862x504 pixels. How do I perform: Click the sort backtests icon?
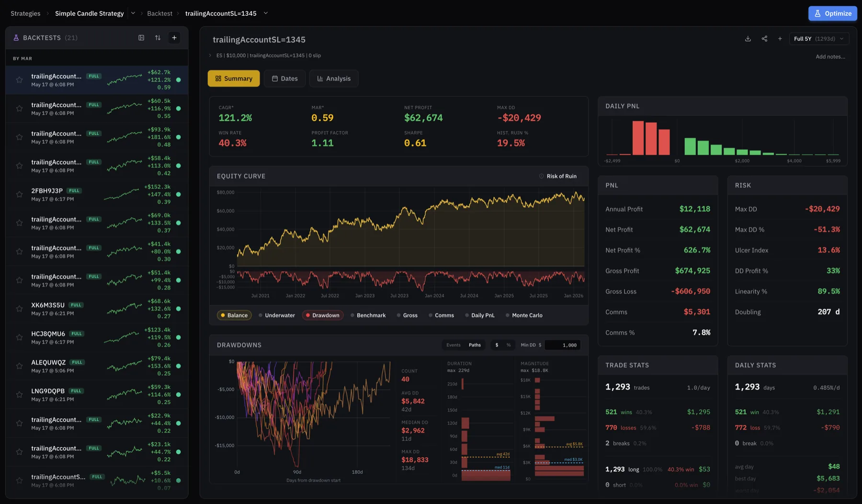coord(158,38)
